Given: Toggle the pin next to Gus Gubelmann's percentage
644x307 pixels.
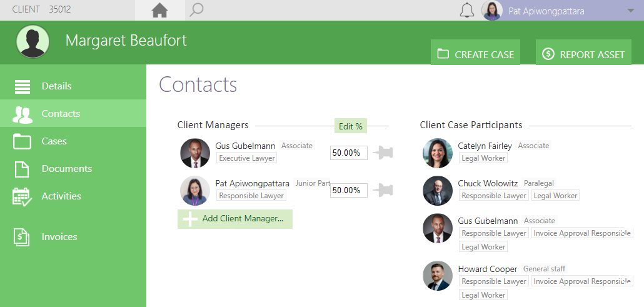Looking at the screenshot, I should [x=383, y=153].
